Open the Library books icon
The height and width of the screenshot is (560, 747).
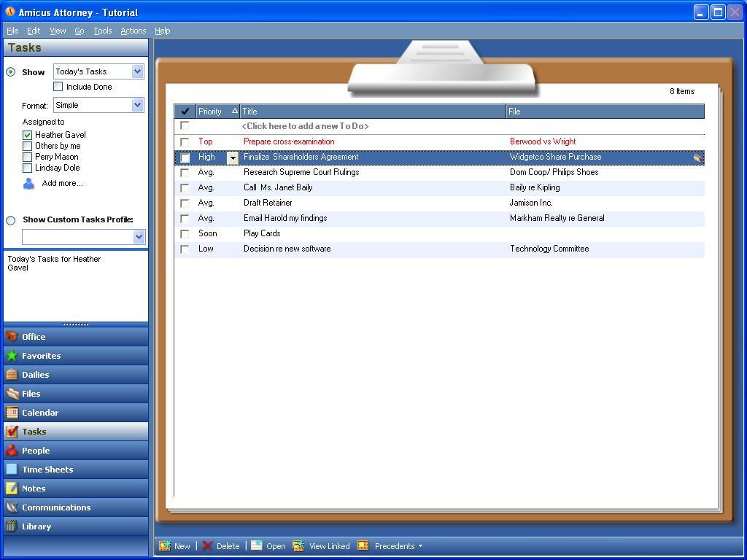[12, 526]
